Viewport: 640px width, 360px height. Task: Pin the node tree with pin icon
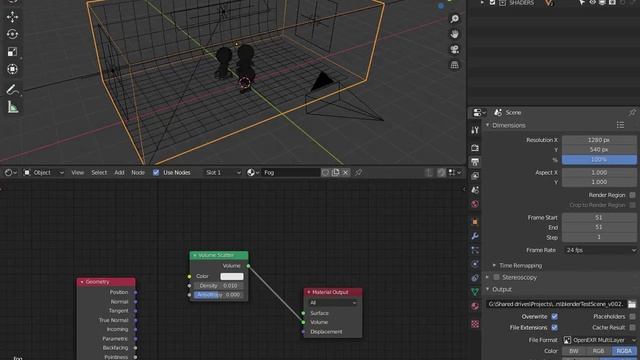[358, 173]
